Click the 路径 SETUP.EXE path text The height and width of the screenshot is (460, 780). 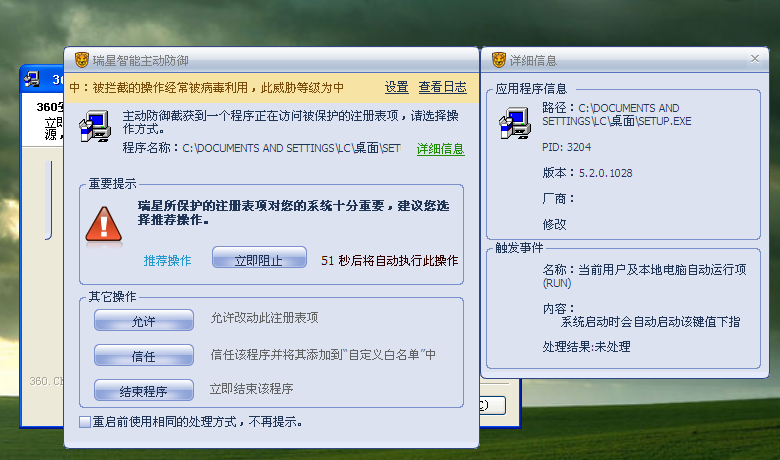coord(617,114)
